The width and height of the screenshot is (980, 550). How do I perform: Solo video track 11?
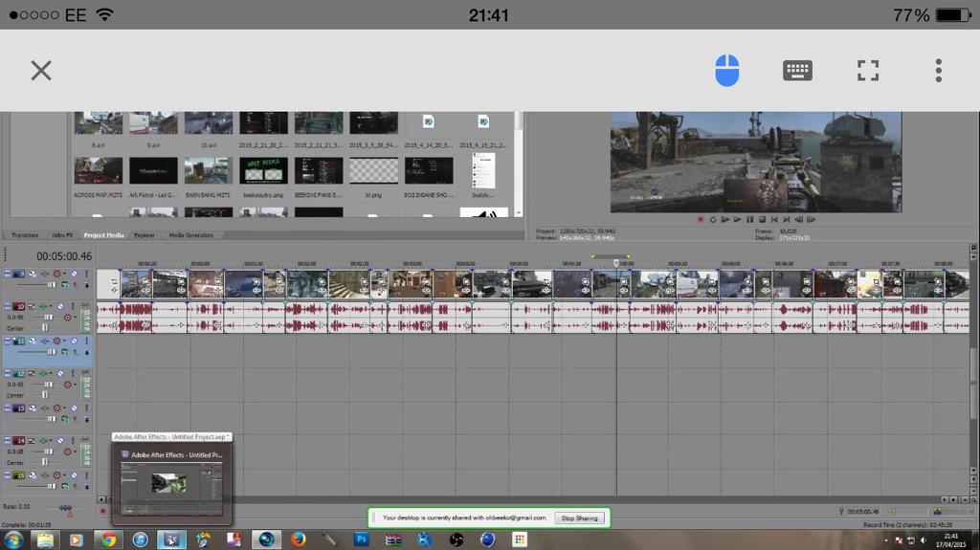tap(86, 341)
